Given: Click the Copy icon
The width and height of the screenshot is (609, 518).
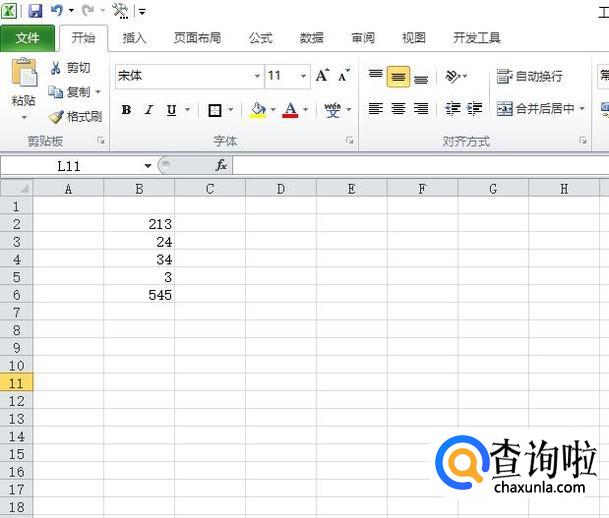Looking at the screenshot, I should point(55,92).
